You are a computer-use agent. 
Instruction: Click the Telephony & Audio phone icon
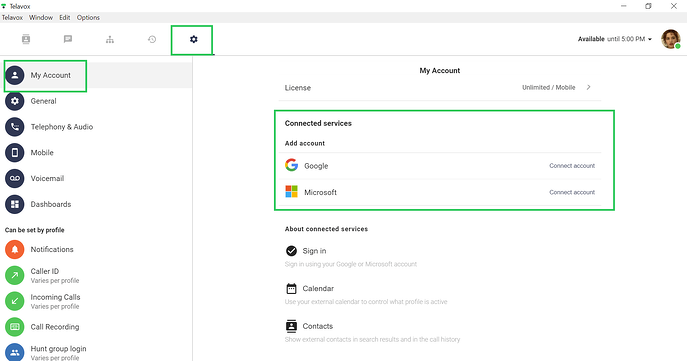coord(14,127)
